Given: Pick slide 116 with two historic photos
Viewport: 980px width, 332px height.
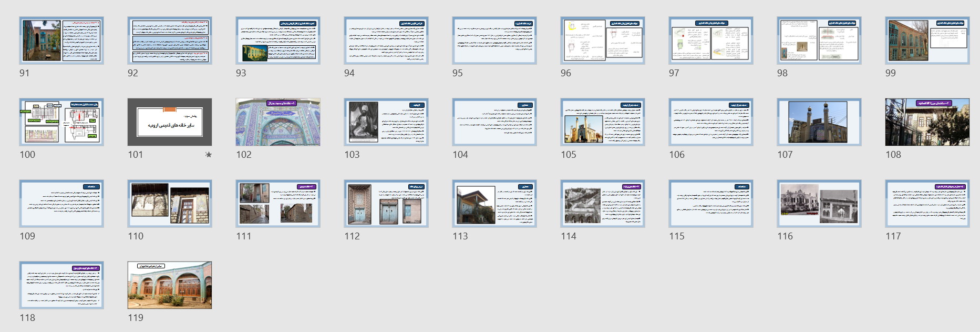Looking at the screenshot, I should [819, 204].
